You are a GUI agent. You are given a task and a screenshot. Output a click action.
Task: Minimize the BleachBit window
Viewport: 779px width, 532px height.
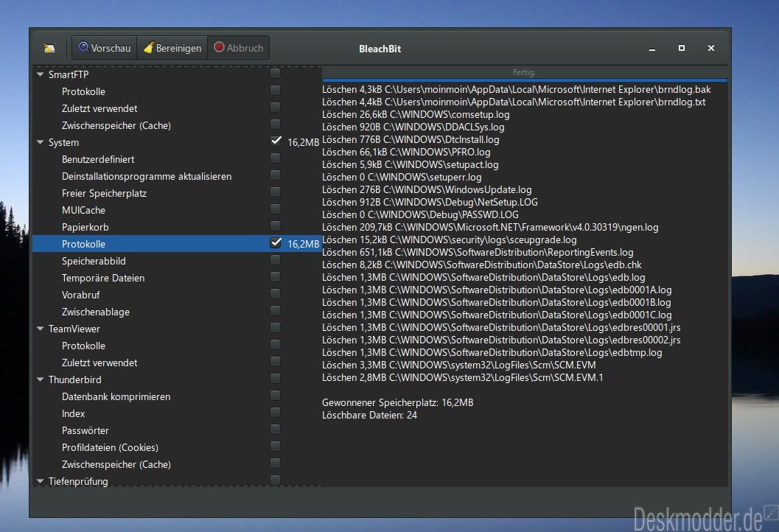652,49
